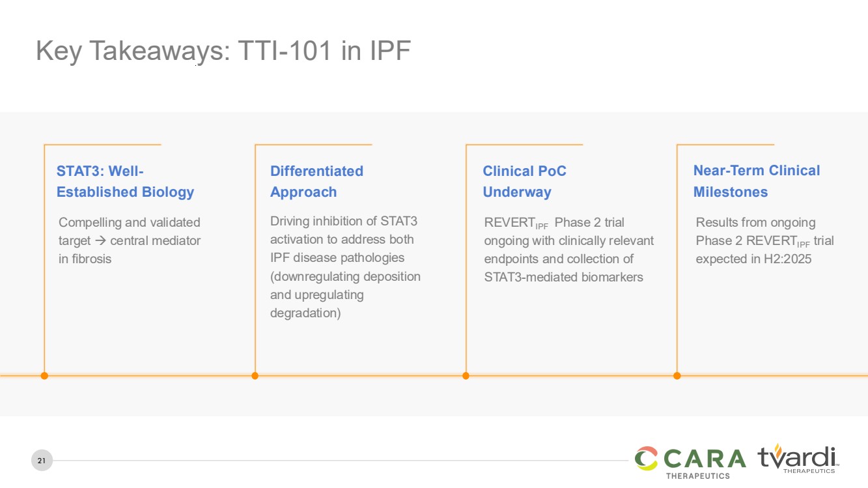Screen dimensions: 868x488
Task: Select the first orange timeline dot
Action: coord(44,375)
